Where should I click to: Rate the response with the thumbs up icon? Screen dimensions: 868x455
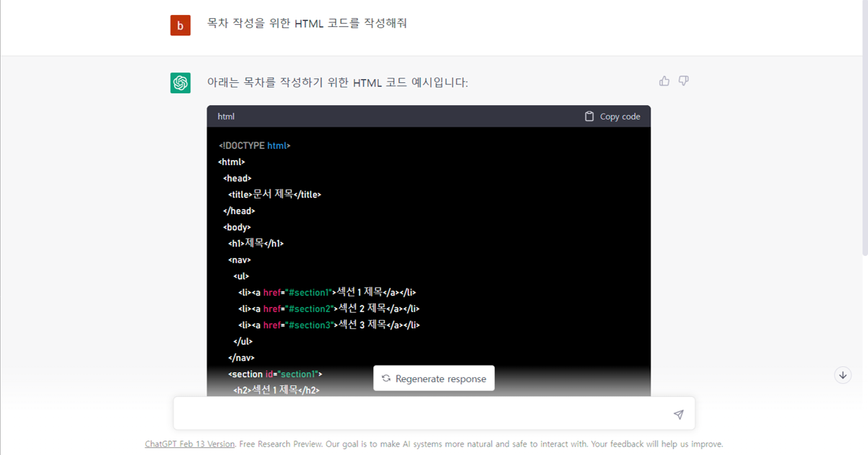(664, 80)
